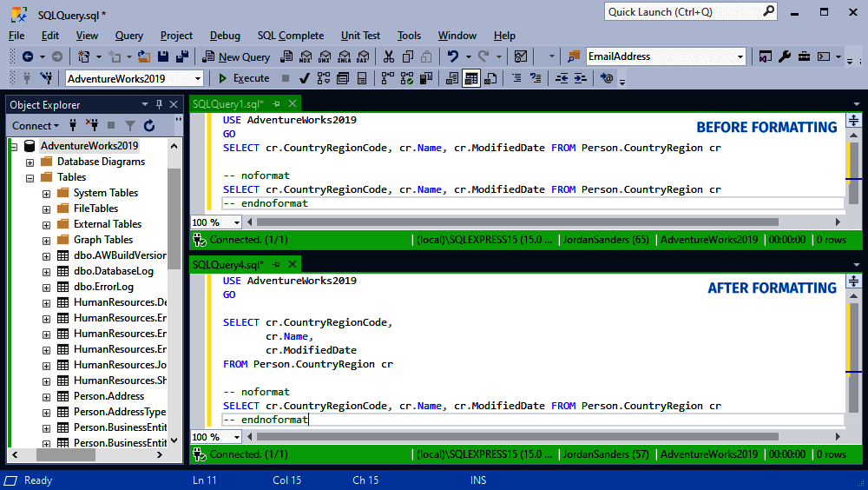Click the Execute query button

tap(244, 78)
